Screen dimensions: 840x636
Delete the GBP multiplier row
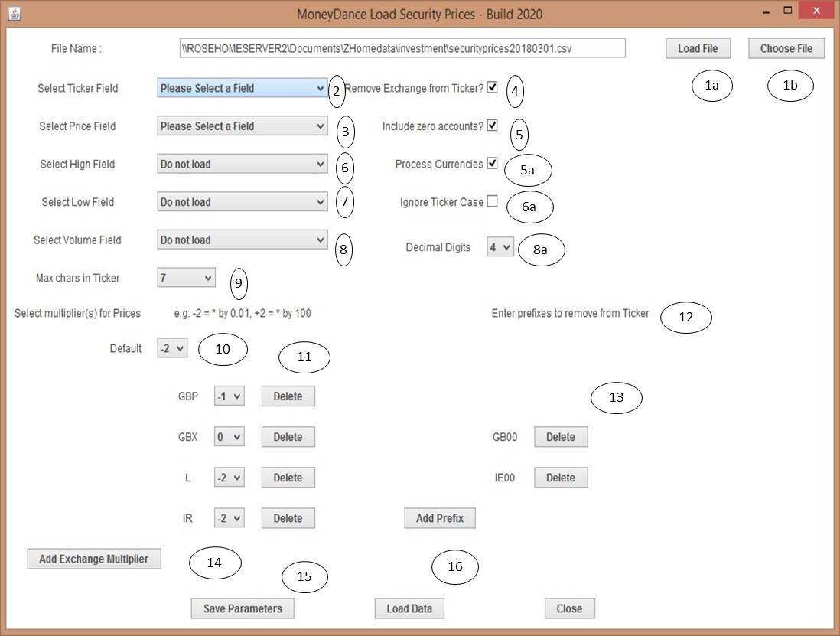(x=288, y=396)
